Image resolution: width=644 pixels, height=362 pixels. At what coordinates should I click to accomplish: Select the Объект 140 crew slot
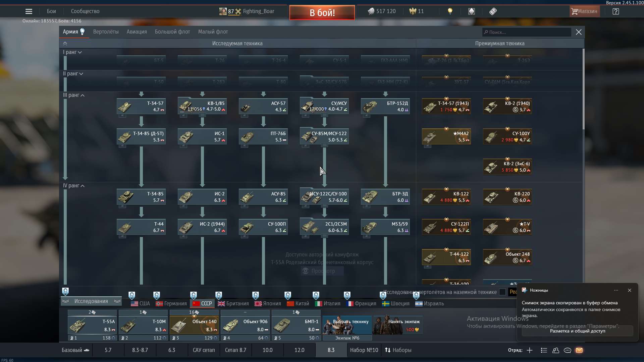tap(194, 325)
